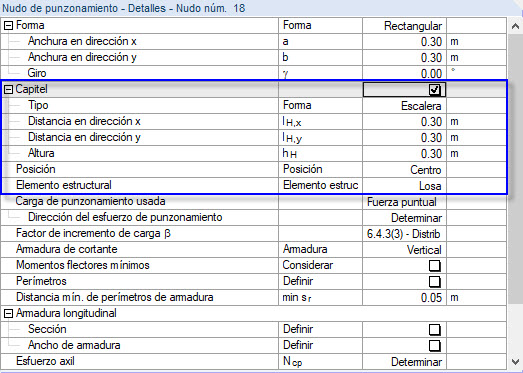Collapse the Capitel section

click(x=9, y=89)
